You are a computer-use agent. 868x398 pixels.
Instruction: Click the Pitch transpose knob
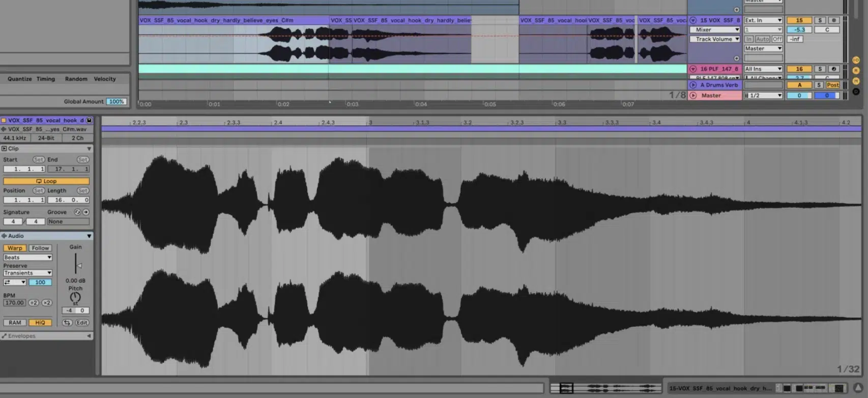[75, 297]
